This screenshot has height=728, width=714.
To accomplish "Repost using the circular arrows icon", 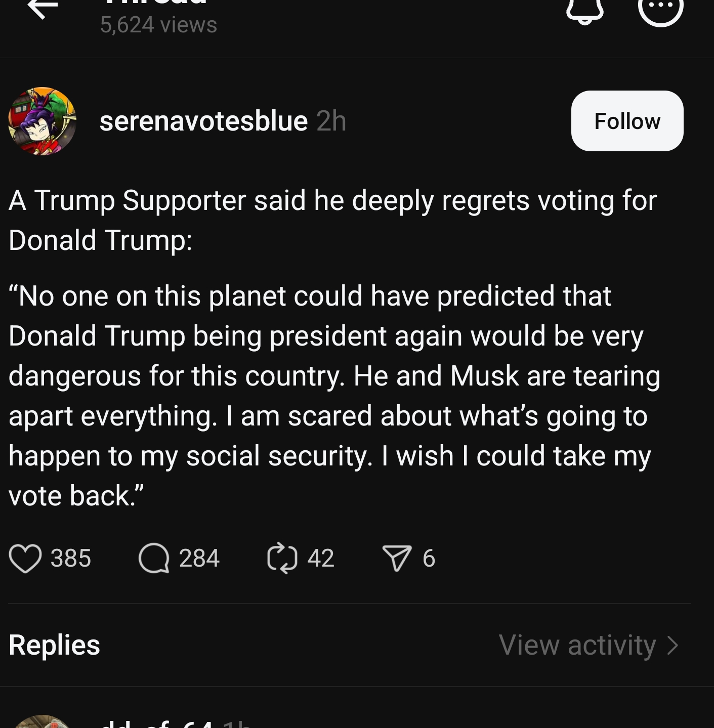I will point(282,558).
